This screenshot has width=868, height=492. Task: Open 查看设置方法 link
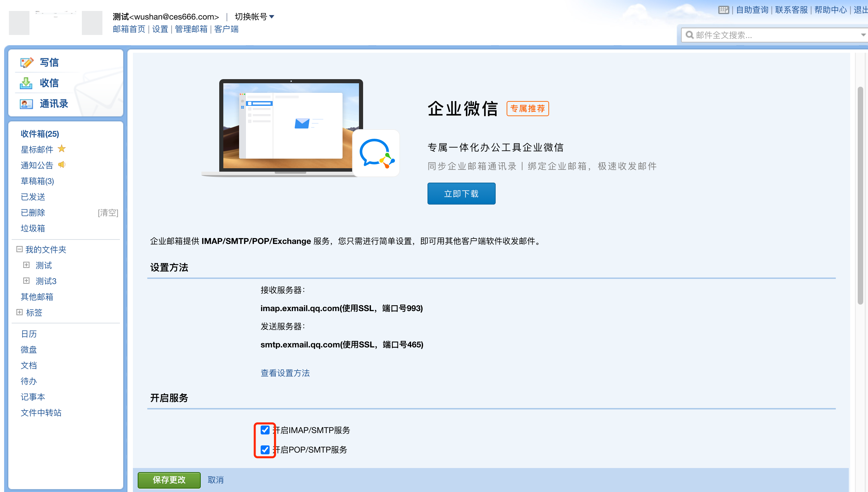pyautogui.click(x=285, y=373)
